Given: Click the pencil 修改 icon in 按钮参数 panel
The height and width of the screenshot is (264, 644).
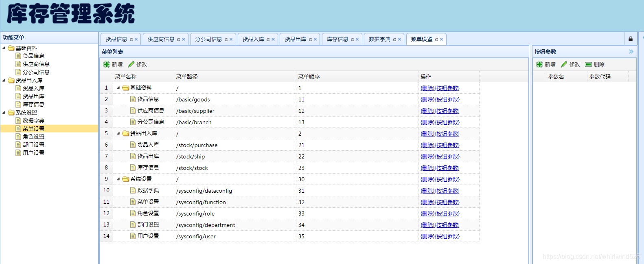Looking at the screenshot, I should tap(564, 64).
